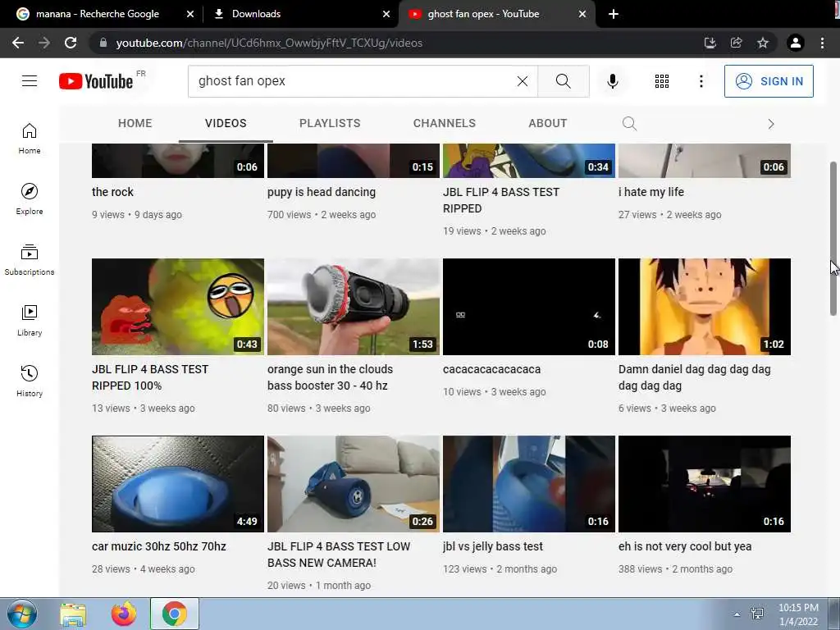Open Explore in the sidebar
Image resolution: width=840 pixels, height=630 pixels.
[x=30, y=199]
